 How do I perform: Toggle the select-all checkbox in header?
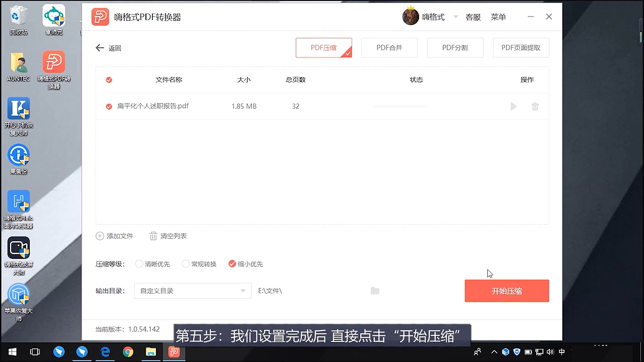point(109,79)
